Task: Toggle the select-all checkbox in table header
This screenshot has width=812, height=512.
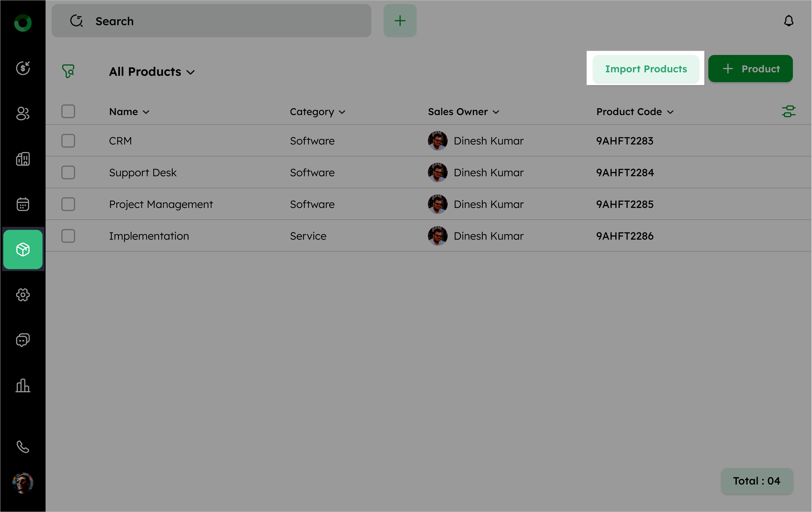Action: click(68, 111)
